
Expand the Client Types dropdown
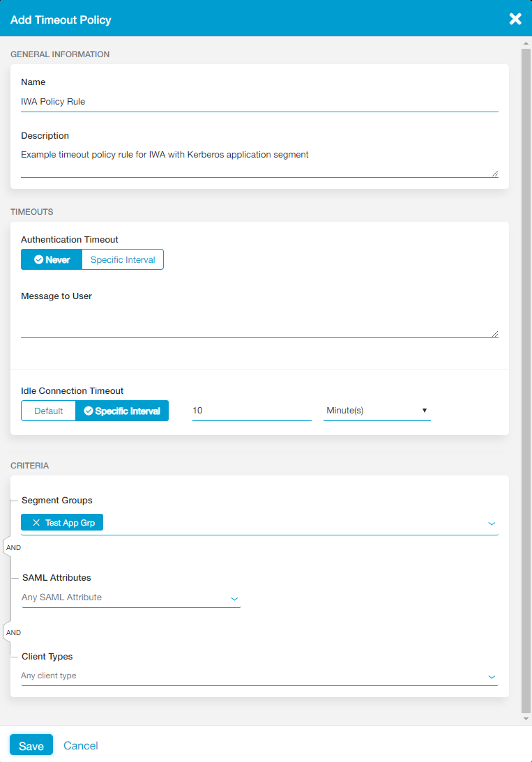pos(491,676)
